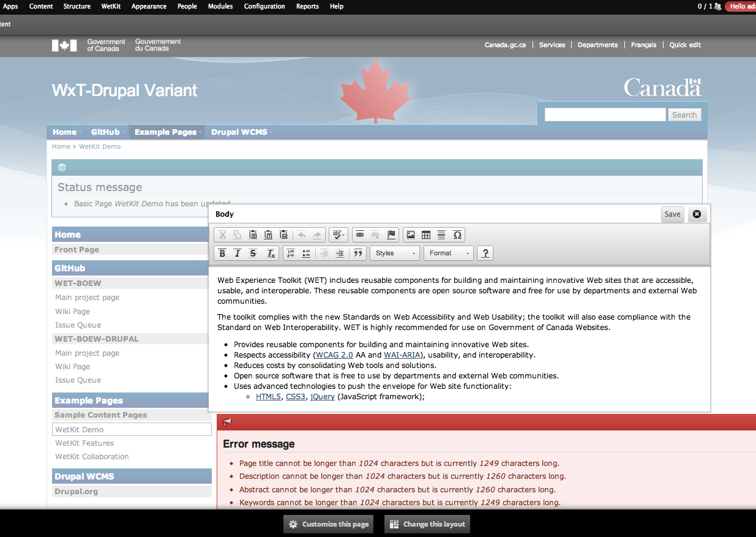Click the Services header link
Screen dimensions: 756x537
(x=552, y=45)
